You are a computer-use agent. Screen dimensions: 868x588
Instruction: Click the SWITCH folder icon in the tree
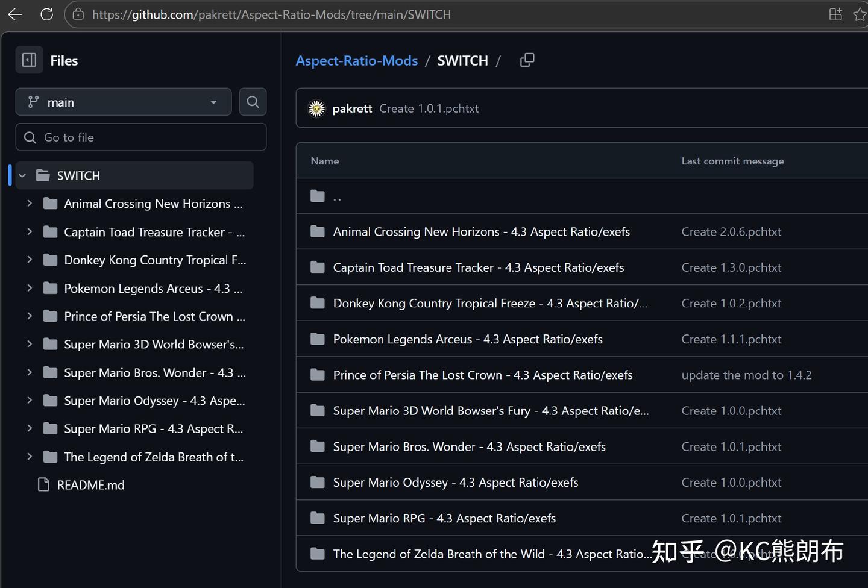click(x=43, y=175)
